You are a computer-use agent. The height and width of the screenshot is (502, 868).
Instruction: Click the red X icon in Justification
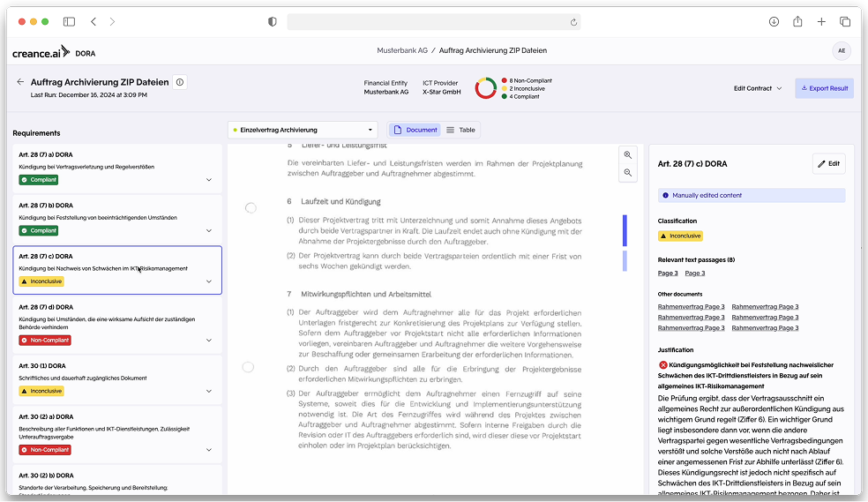662,364
